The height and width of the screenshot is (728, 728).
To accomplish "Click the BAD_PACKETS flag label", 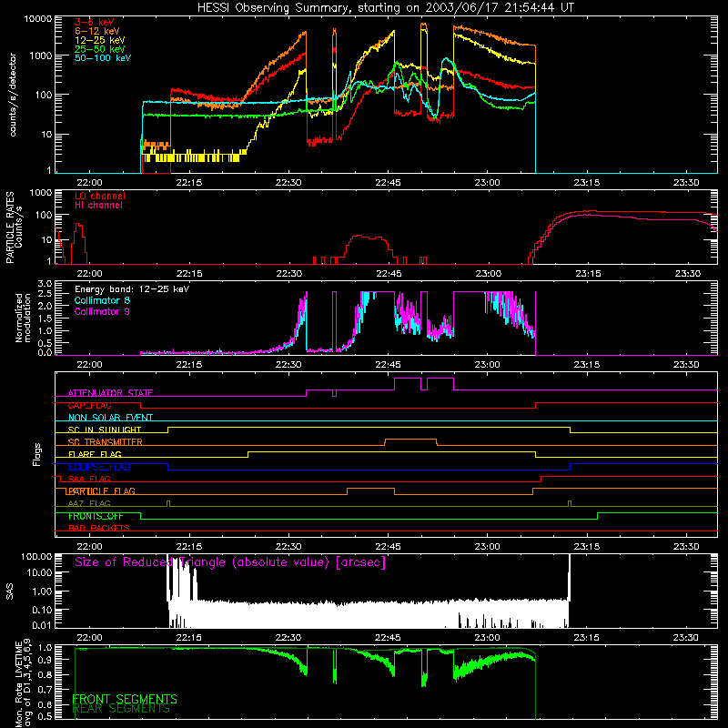I will click(x=99, y=529).
